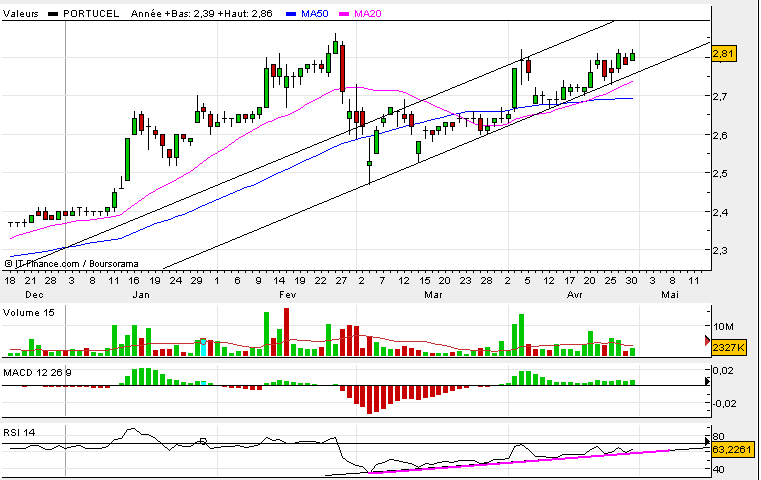Screen dimensions: 761x480
Task: Click the Année Bas 2,39 Haut 2,86 text
Action: tap(201, 14)
